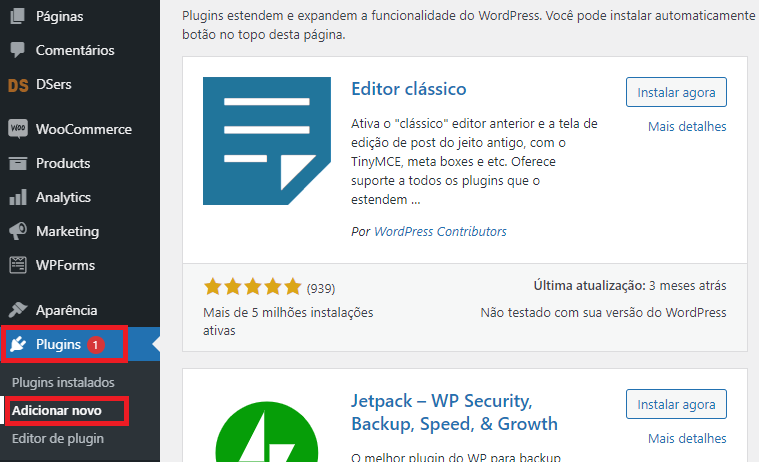
Task: Click the Páginas sidebar icon
Action: [x=18, y=16]
